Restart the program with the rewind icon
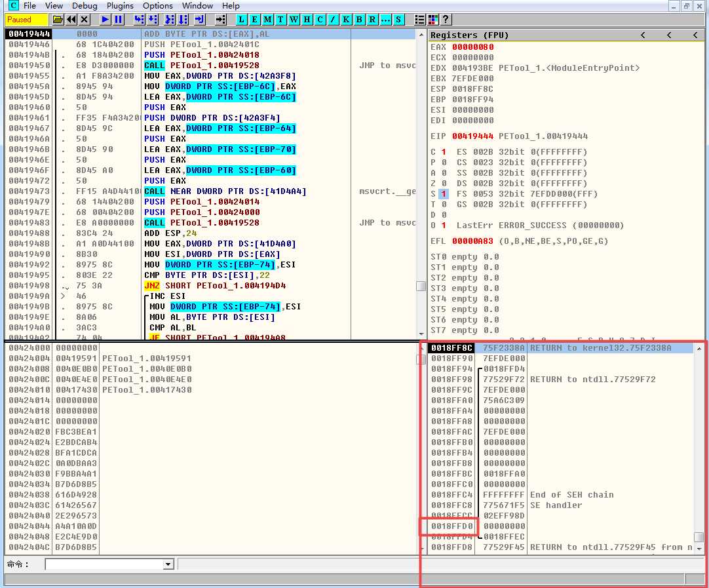 click(x=71, y=20)
